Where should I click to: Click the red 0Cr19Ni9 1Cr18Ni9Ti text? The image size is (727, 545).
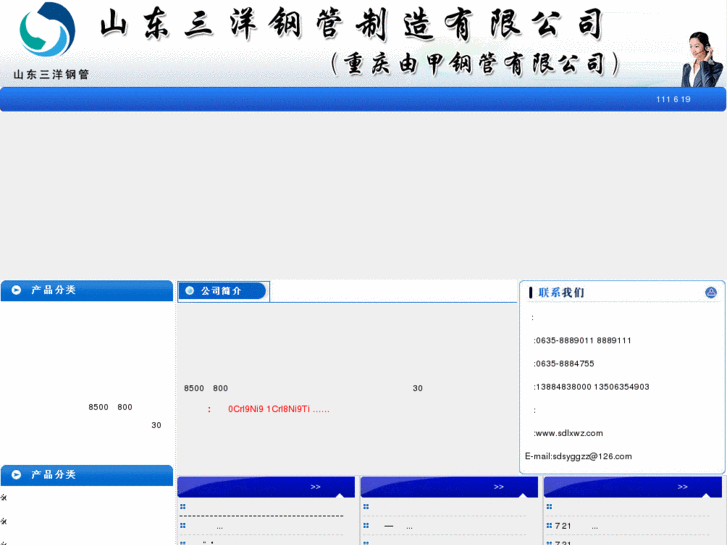(279, 409)
